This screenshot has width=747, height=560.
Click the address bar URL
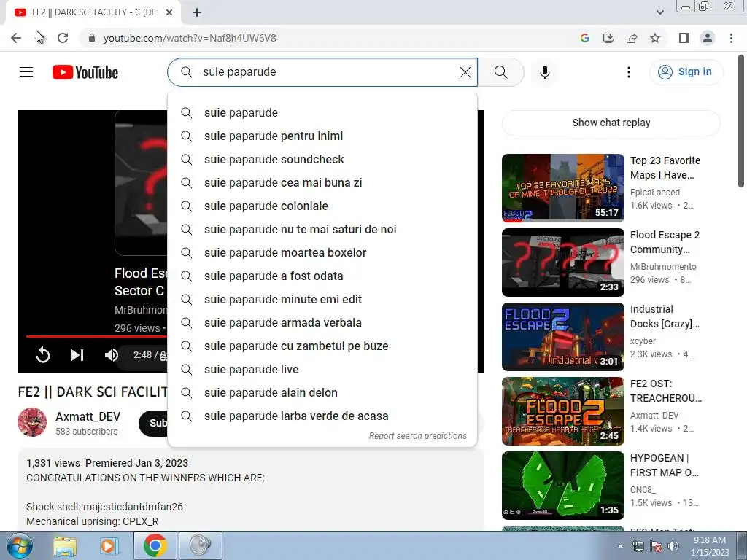pos(190,38)
